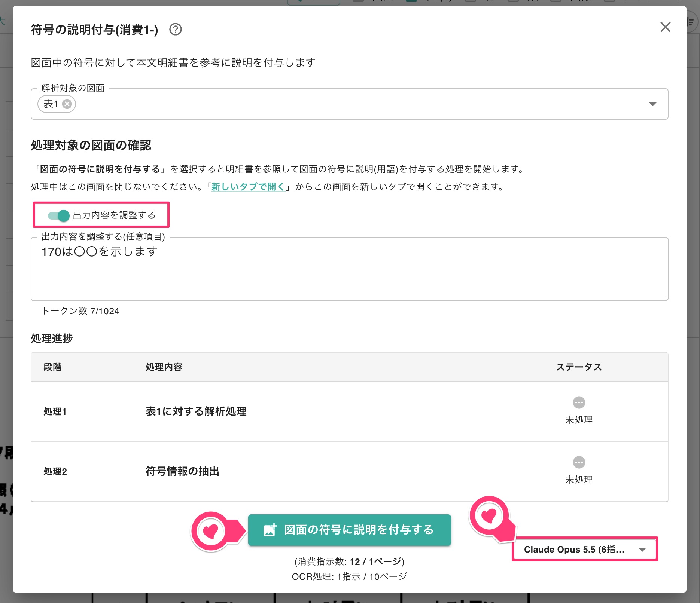Remove the 表1 chip from the selection
This screenshot has height=603, width=700.
[67, 104]
